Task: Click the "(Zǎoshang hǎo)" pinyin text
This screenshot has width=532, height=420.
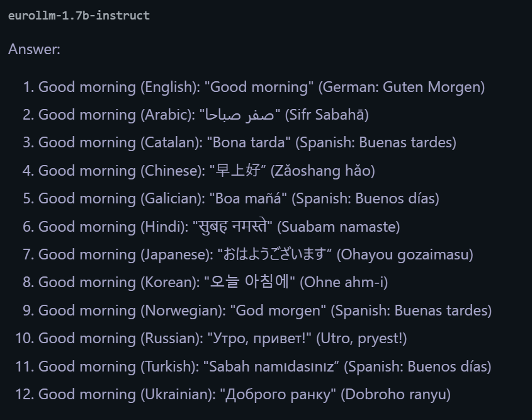Action: [331, 170]
